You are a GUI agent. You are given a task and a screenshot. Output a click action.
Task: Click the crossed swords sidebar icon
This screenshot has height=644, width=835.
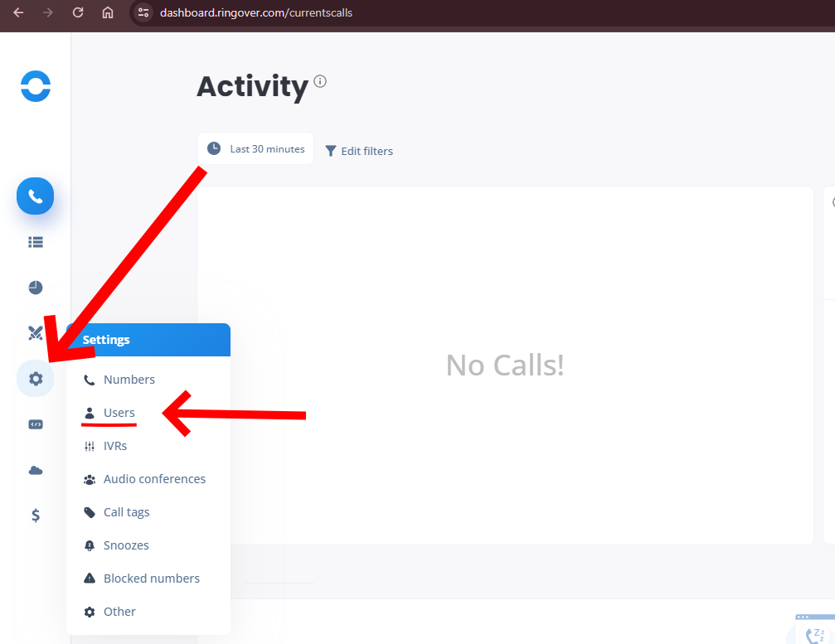(36, 333)
